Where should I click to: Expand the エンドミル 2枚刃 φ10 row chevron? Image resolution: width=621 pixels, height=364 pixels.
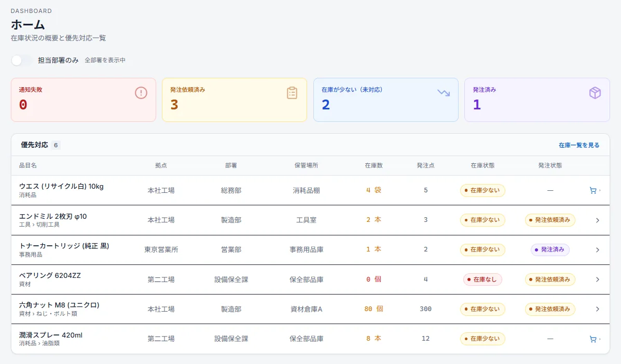(598, 220)
